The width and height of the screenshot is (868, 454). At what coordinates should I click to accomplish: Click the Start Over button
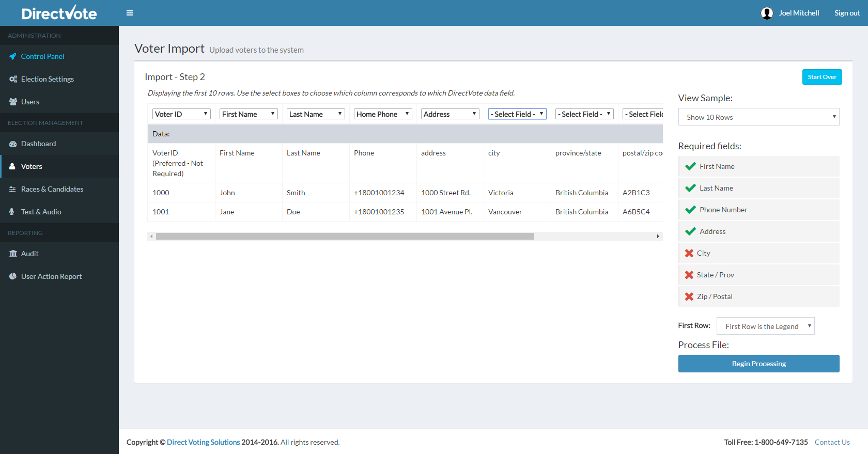[822, 77]
